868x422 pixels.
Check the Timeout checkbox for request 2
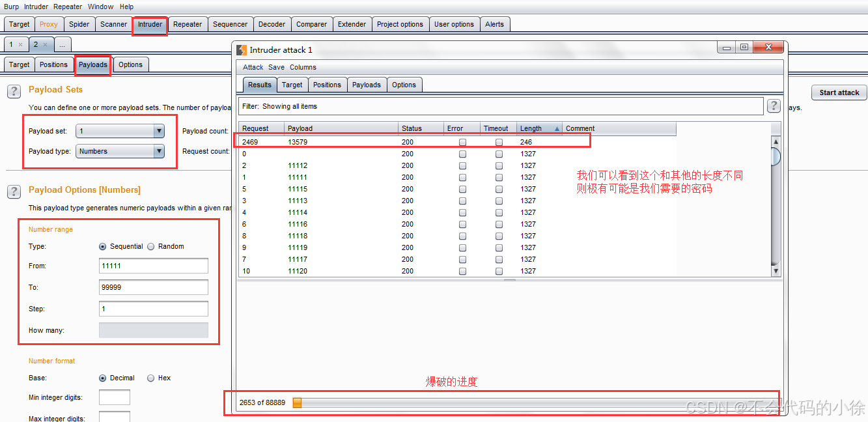(x=499, y=165)
